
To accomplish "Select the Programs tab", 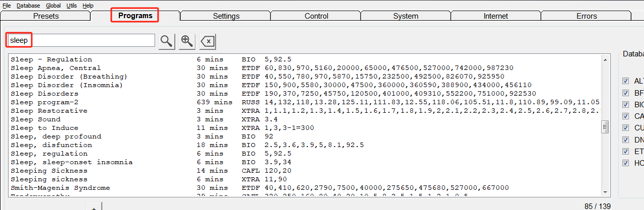I will 135,16.
